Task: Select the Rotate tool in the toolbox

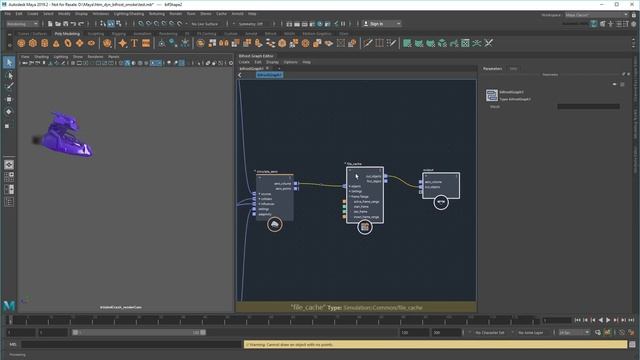Action: (9, 111)
